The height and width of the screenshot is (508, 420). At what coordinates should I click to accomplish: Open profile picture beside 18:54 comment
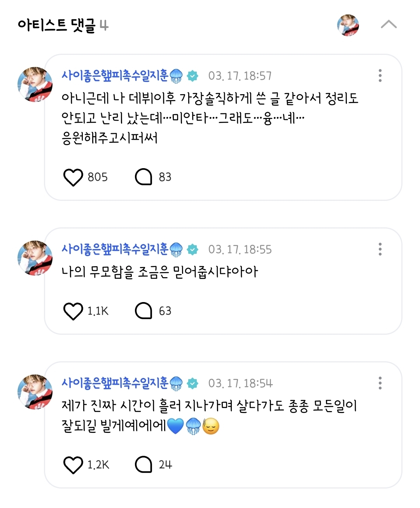click(35, 392)
